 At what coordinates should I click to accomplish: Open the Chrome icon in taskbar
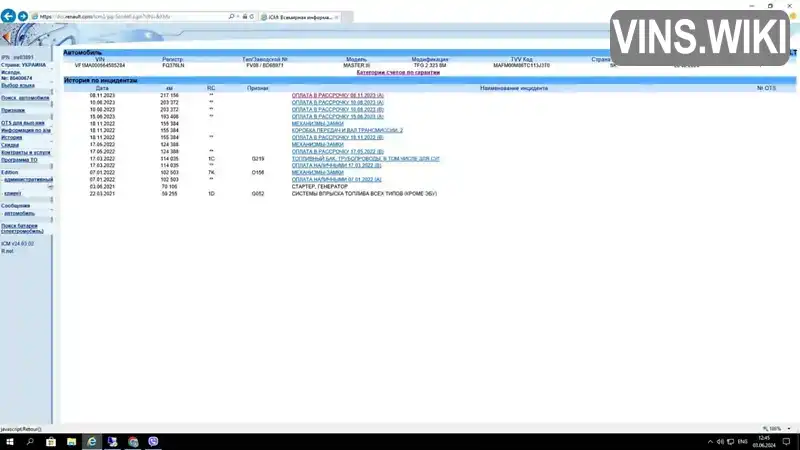click(133, 442)
